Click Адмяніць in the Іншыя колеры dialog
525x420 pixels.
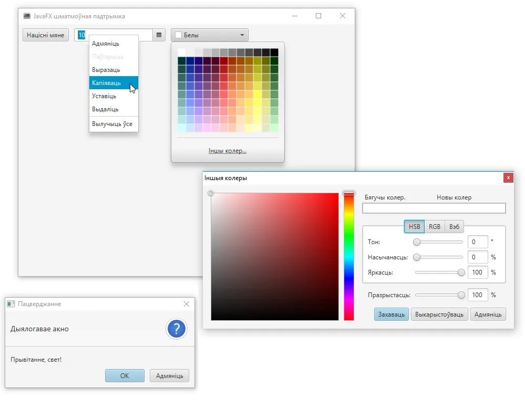tap(488, 314)
